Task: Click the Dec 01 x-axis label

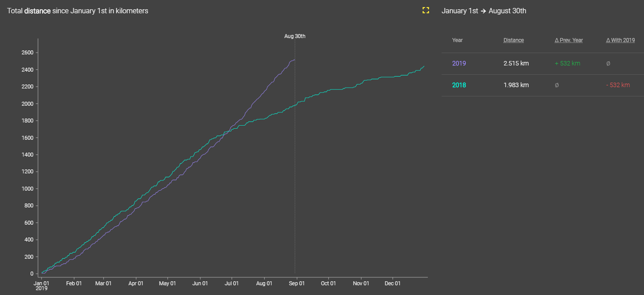Action: (x=392, y=283)
